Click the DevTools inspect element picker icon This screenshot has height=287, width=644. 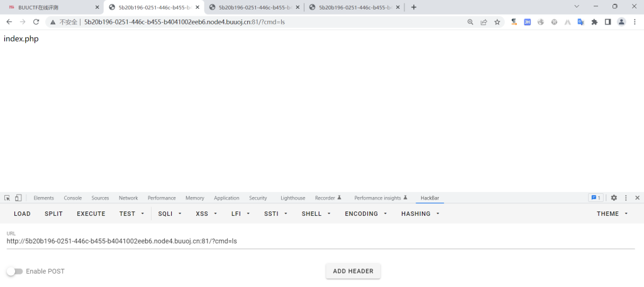pos(7,198)
